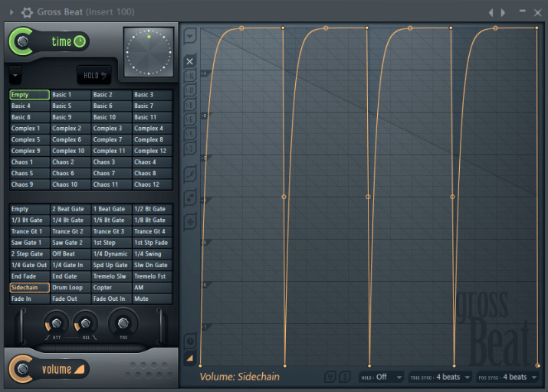
Task: Click the circular scratching clock display
Action: pos(149,52)
